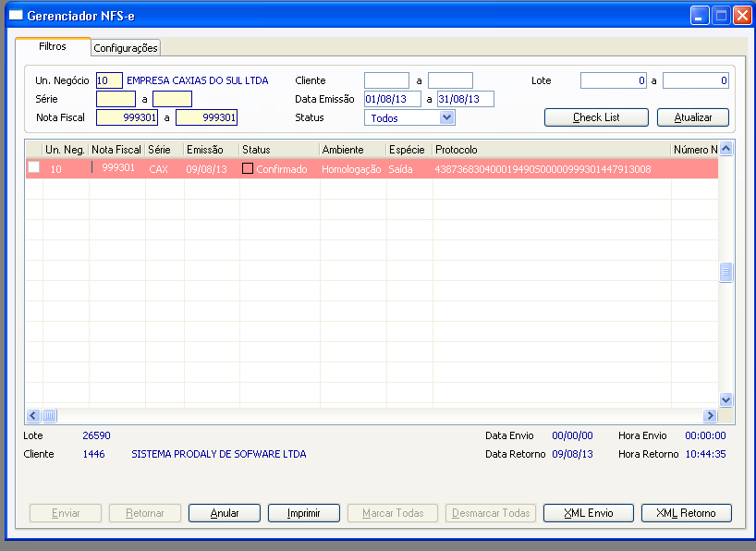The width and height of the screenshot is (756, 551).
Task: Click the Marcar Todas button
Action: 393,513
